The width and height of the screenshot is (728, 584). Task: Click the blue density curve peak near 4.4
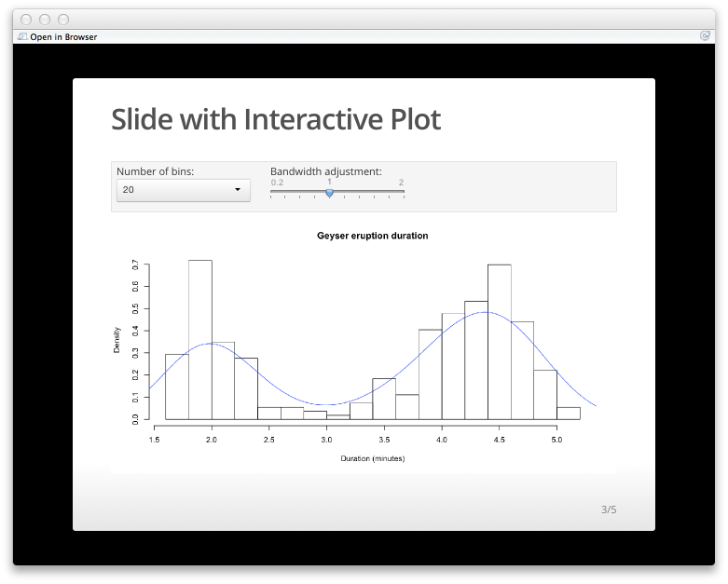(484, 313)
